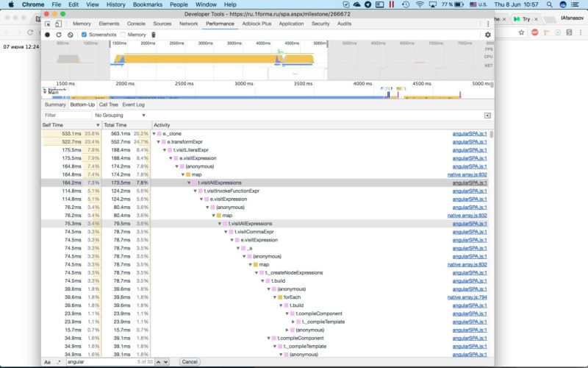
Task: Open Sources tab
Action: pos(162,24)
